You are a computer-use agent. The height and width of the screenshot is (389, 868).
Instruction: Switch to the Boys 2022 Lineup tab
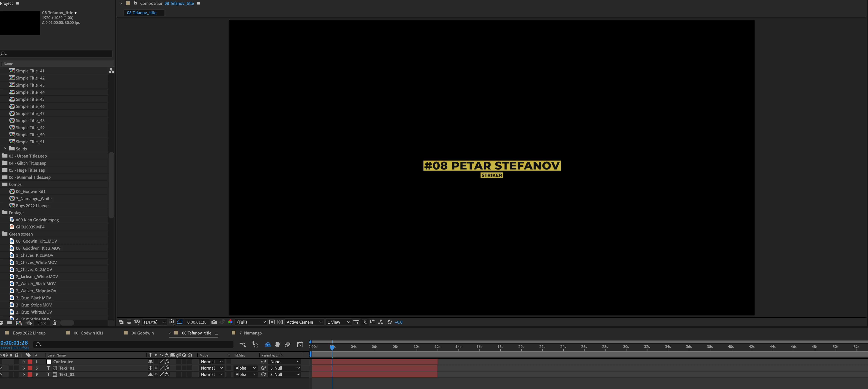click(x=29, y=333)
